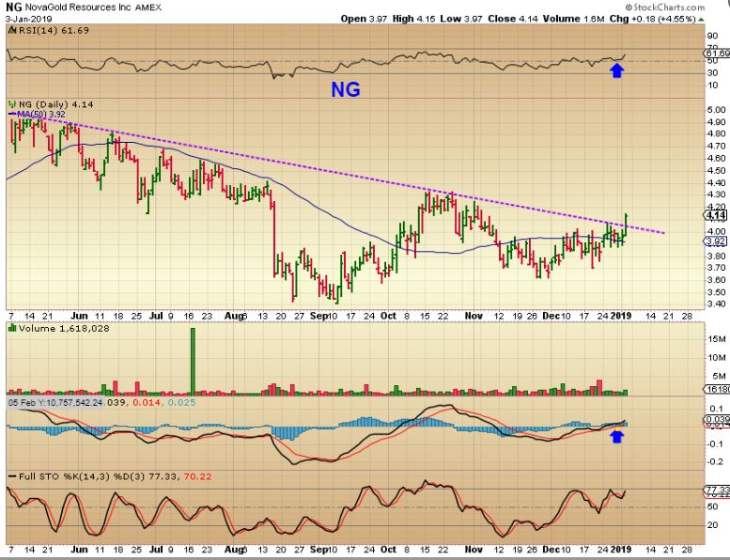The image size is (730, 560).
Task: Click the 5.00 price axis label
Action: [716, 110]
